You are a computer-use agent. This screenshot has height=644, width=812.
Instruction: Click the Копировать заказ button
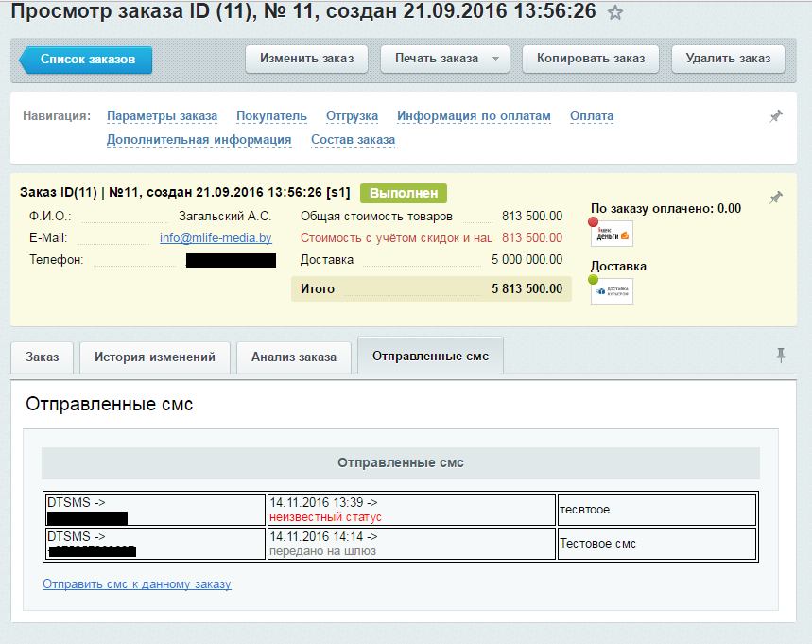(x=591, y=59)
